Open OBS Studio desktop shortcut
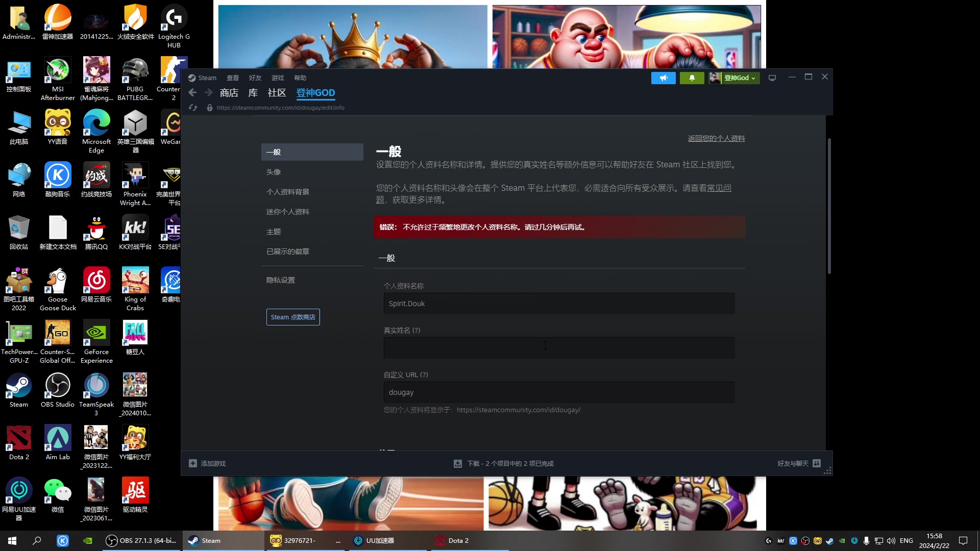The width and height of the screenshot is (980, 551). [x=58, y=390]
